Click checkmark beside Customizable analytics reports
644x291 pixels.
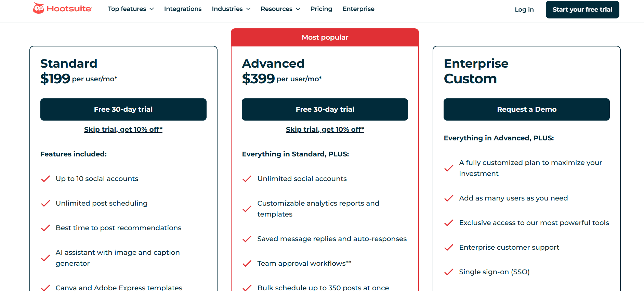(247, 209)
